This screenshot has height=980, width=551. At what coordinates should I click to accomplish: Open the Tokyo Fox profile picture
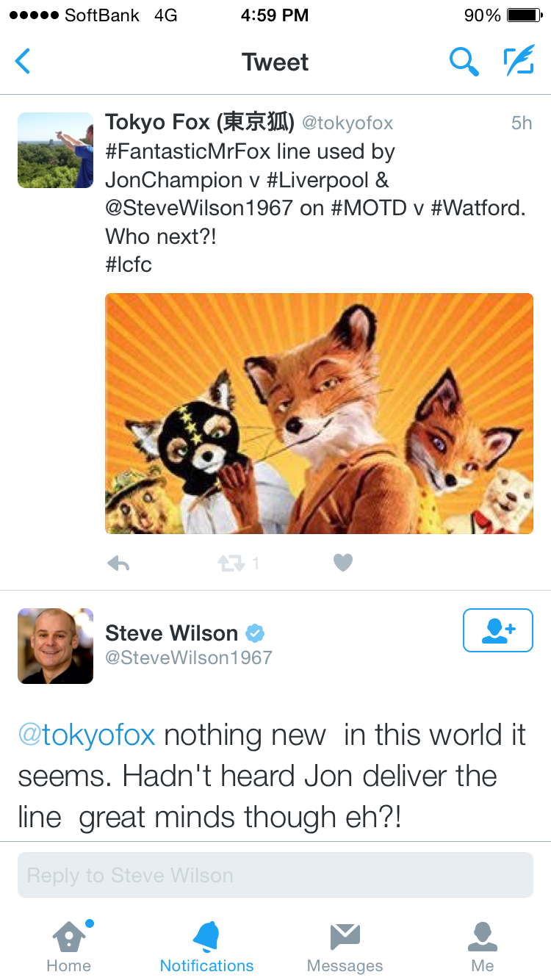[55, 150]
